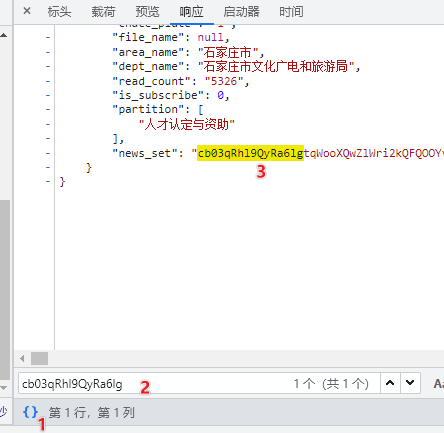Switch to the 预览 tab
The height and width of the screenshot is (433, 444).
147,12
